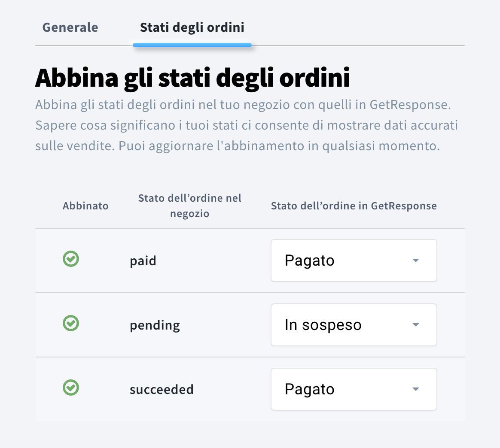Click the Stato dell'ordine in GetResponse header

354,206
